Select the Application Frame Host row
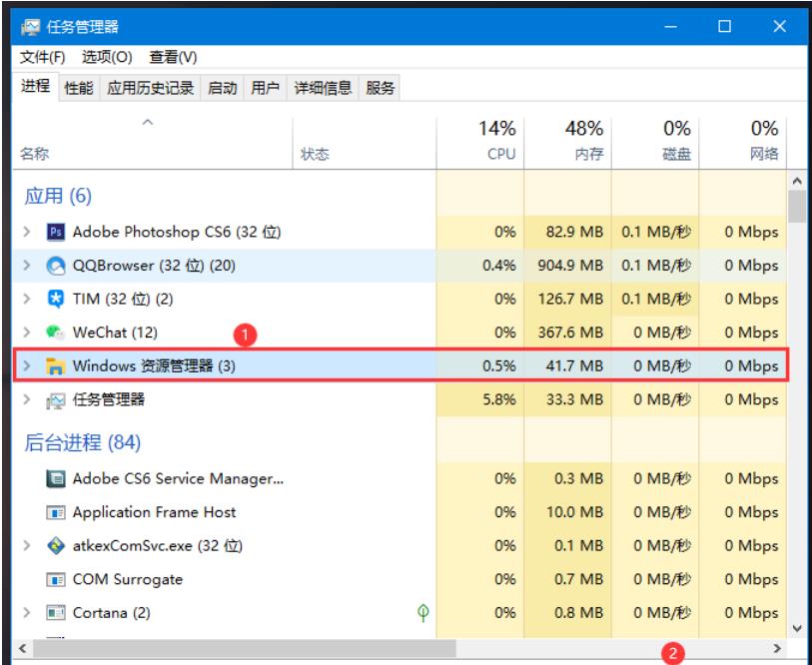Image resolution: width=812 pixels, height=665 pixels. tap(400, 512)
